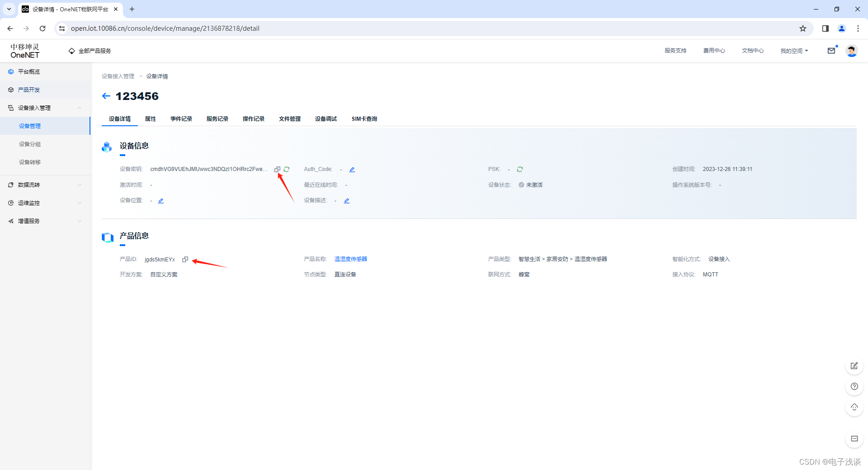This screenshot has height=470, width=868.
Task: Switch to the 设备调试 tab
Action: 326,119
